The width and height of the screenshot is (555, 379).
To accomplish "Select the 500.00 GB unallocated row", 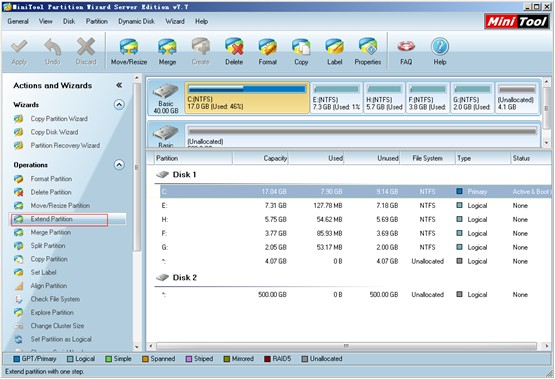I will pos(354,295).
